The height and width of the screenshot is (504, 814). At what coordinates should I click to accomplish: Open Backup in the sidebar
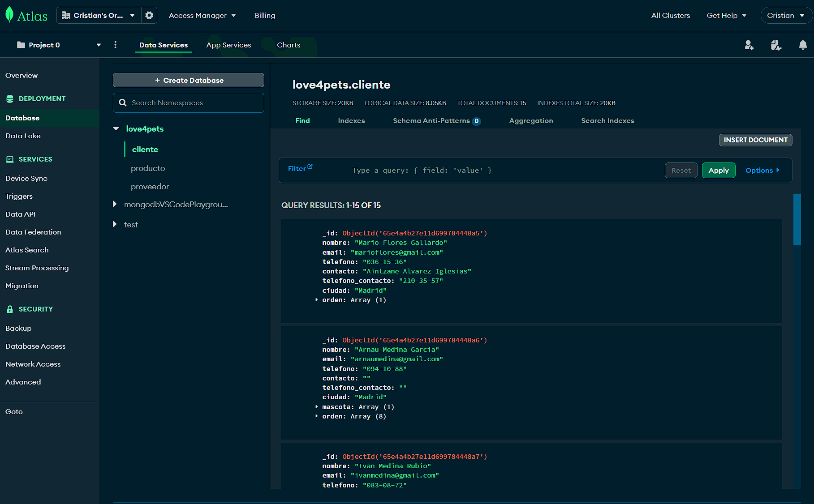tap(18, 328)
